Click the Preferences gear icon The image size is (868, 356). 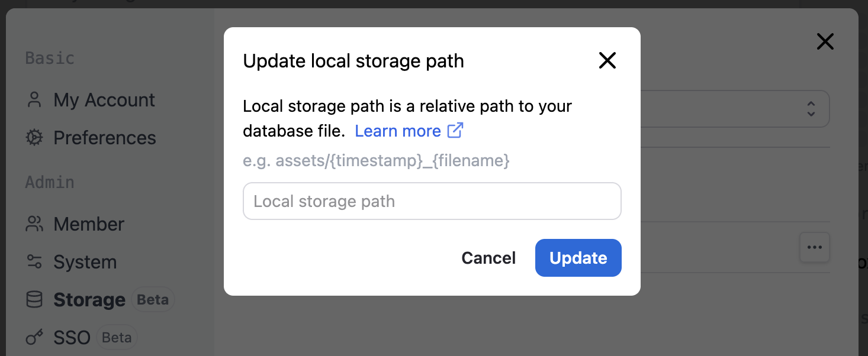pyautogui.click(x=34, y=138)
